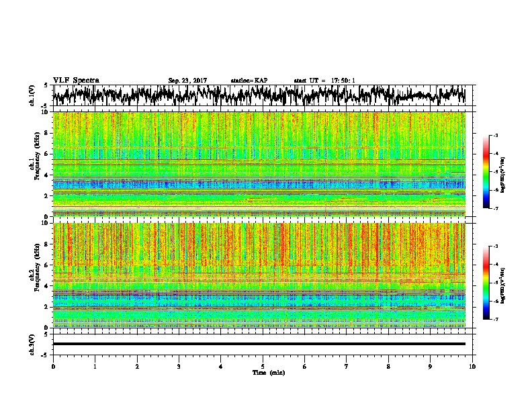Click the "-3" label on ch.1 color bar

(x=495, y=135)
